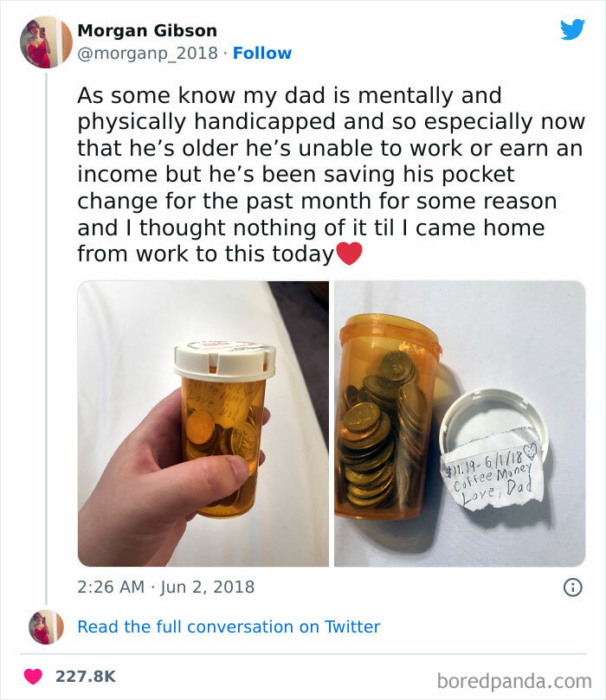606x700 pixels.
Task: Click the boredpanda.com watermark
Action: tap(514, 681)
